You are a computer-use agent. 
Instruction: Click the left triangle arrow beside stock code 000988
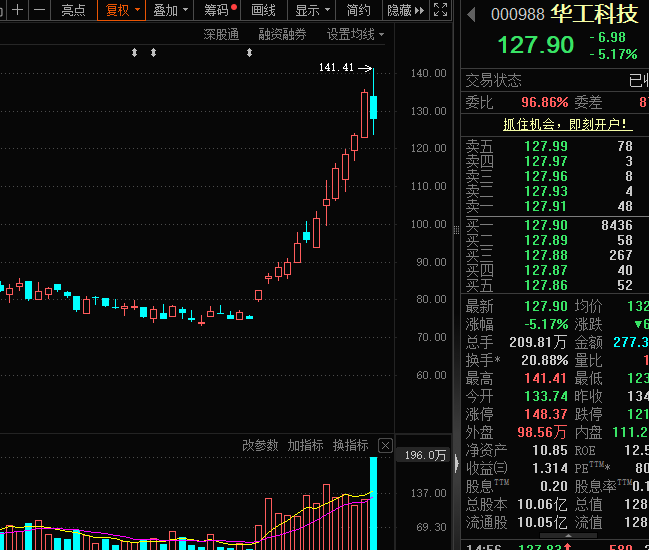tap(472, 14)
